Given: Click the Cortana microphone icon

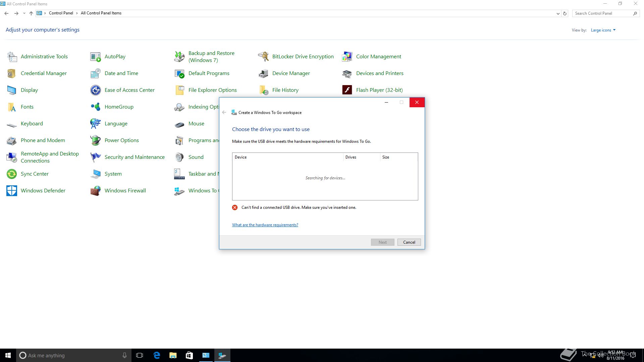Looking at the screenshot, I should click(x=124, y=355).
